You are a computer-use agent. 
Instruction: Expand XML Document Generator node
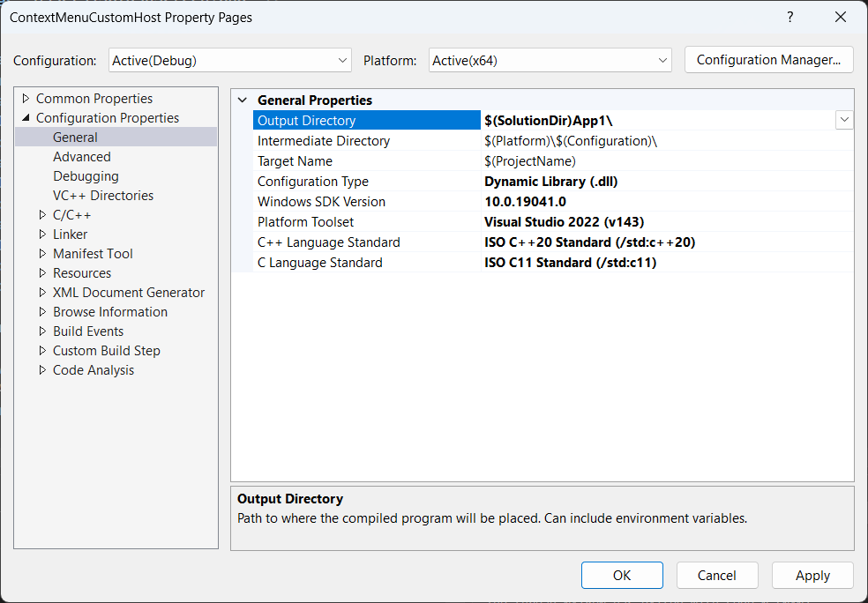coord(42,292)
